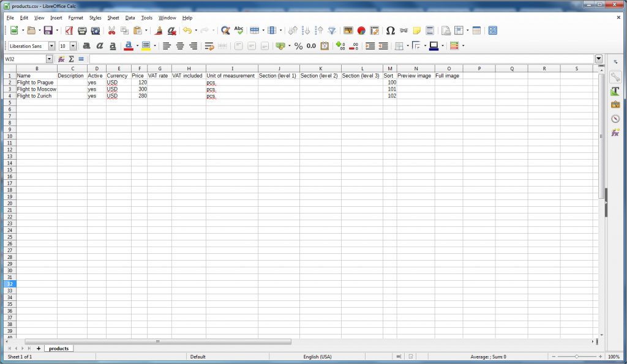Sort descending using the toolbar icon

pos(319,31)
